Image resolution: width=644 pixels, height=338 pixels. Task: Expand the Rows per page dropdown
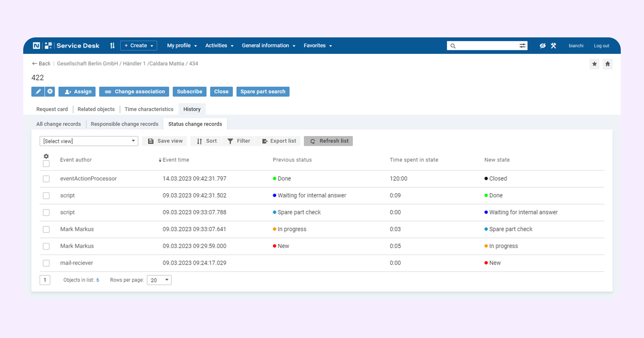pyautogui.click(x=159, y=280)
